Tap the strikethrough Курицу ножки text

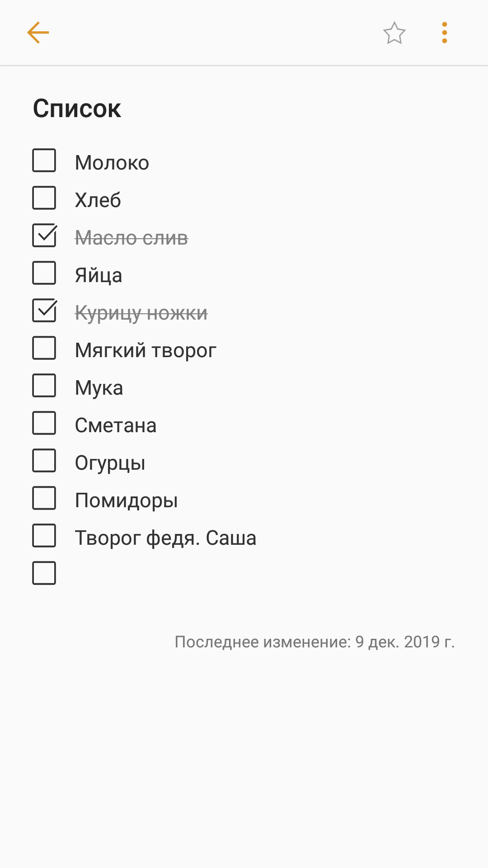click(x=141, y=313)
